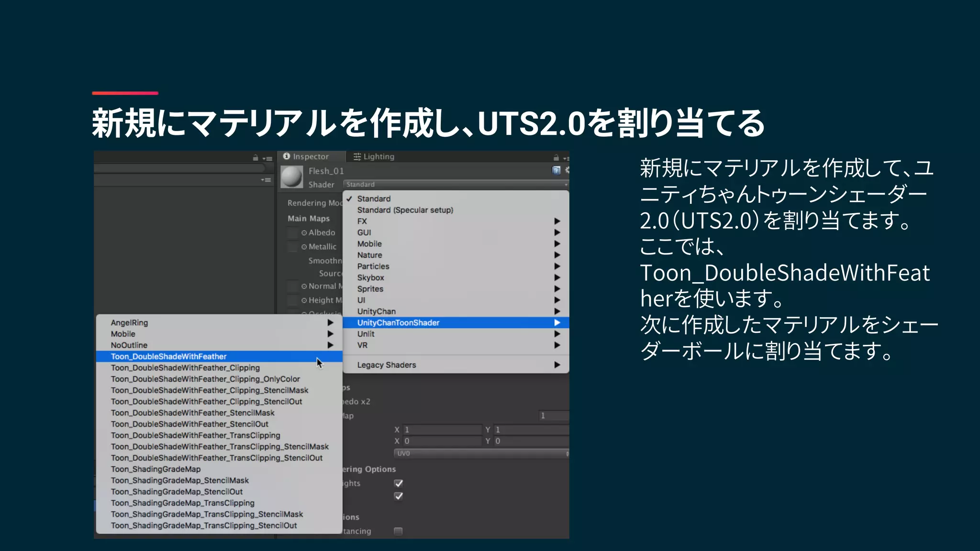
Task: Enable the unchecked instancing checkbox
Action: pyautogui.click(x=398, y=531)
